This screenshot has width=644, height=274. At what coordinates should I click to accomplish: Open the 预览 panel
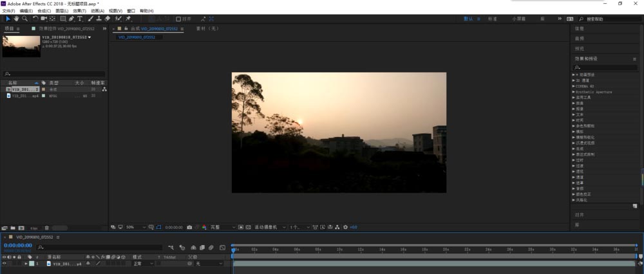tap(580, 48)
